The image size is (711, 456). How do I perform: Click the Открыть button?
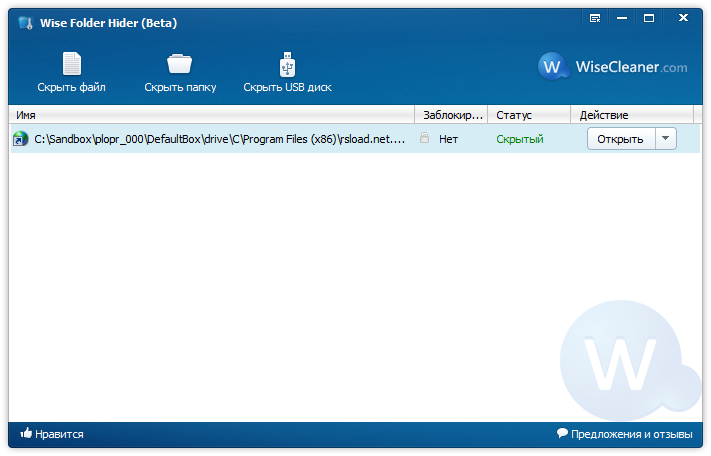pos(621,139)
